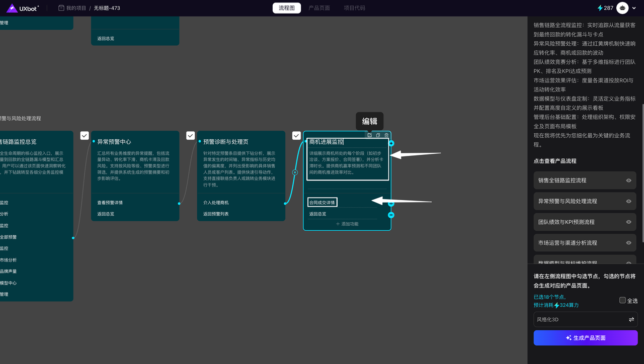Click the connector handle beside 返回总览 in selected node

(x=391, y=215)
